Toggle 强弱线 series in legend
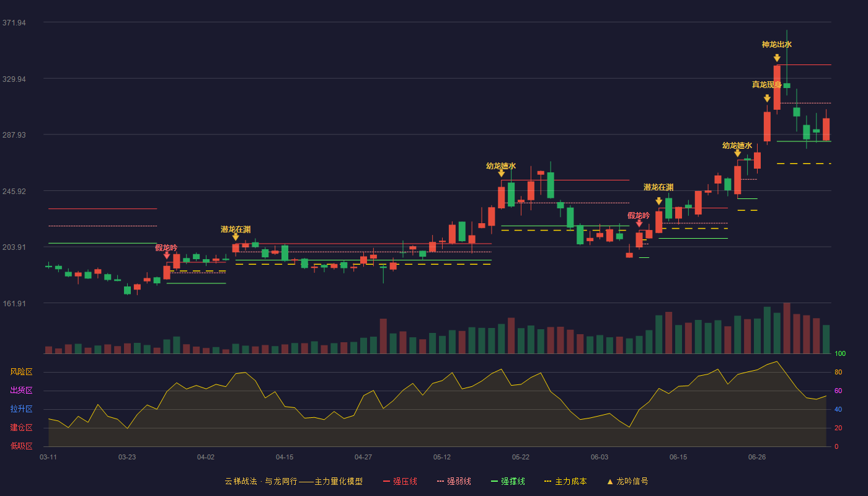The image size is (868, 496). 454,481
